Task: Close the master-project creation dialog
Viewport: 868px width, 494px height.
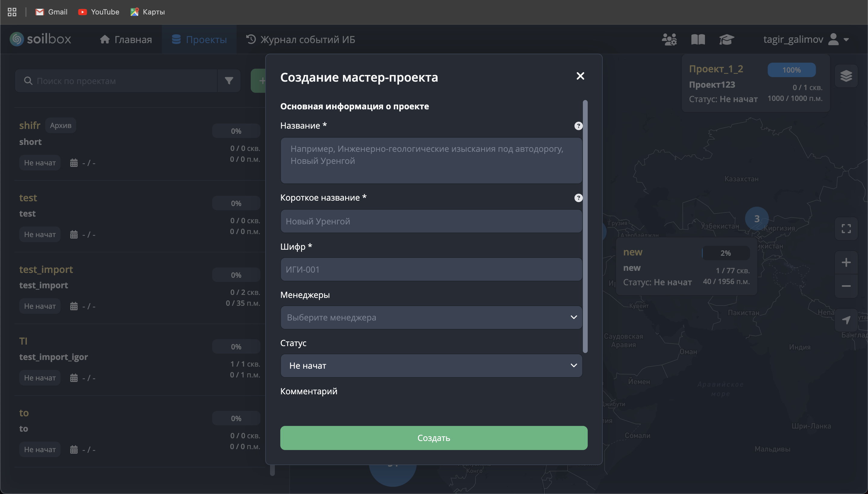Action: click(x=580, y=76)
